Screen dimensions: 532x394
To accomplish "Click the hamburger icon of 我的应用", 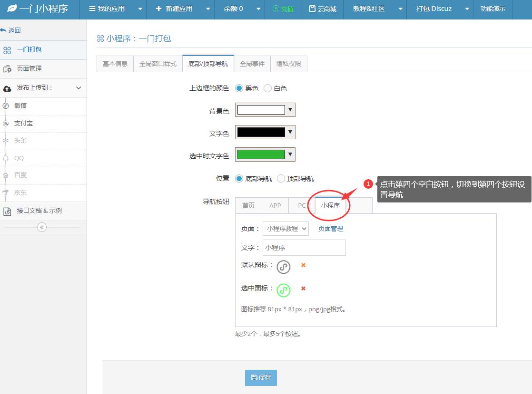I will pyautogui.click(x=92, y=9).
